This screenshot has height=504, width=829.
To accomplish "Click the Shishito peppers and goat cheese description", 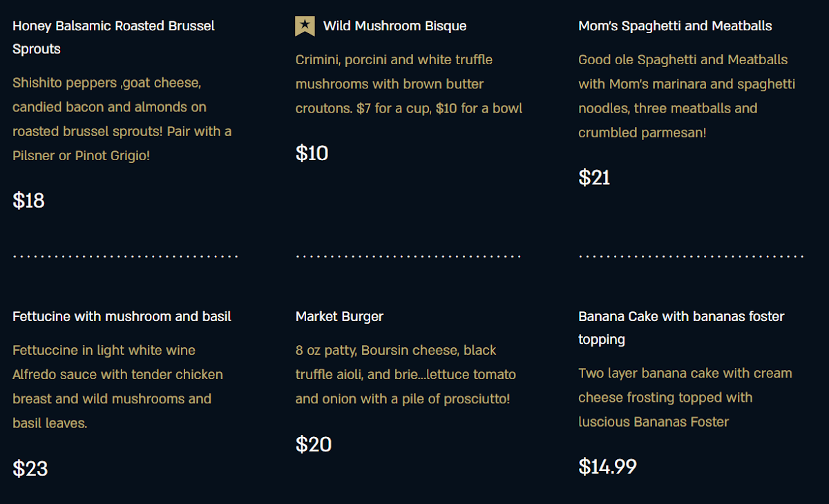I will (x=122, y=119).
